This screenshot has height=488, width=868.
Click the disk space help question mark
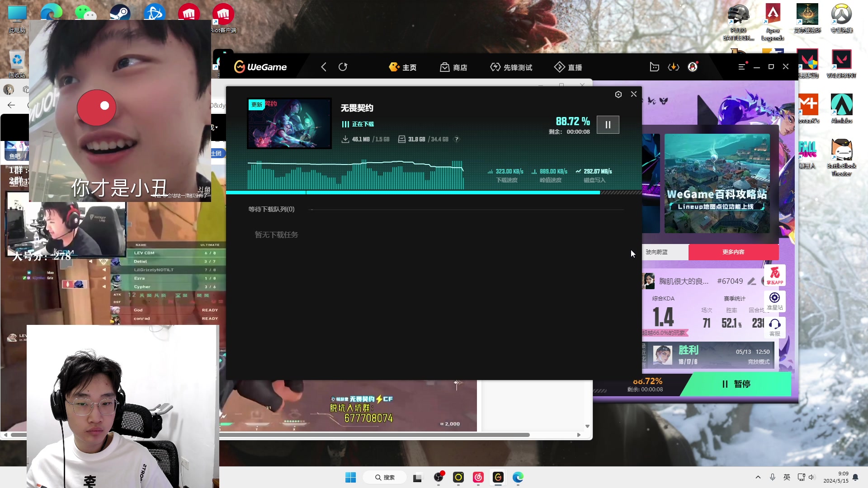pos(457,139)
